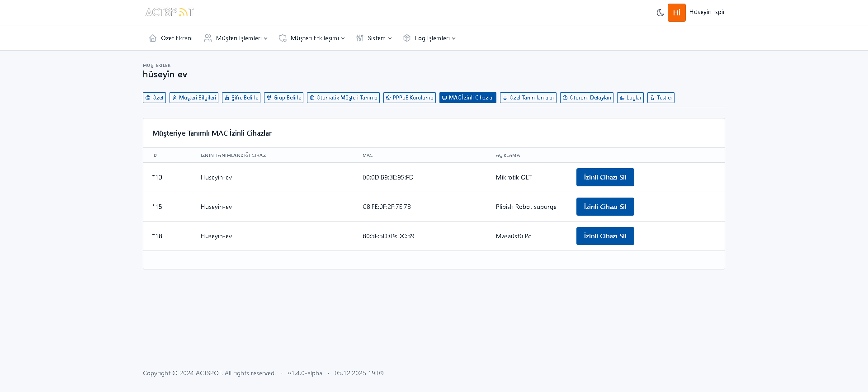This screenshot has height=392, width=868.
Task: Expand the Müşteri Etkileşimi dropdown menu
Action: click(x=317, y=38)
